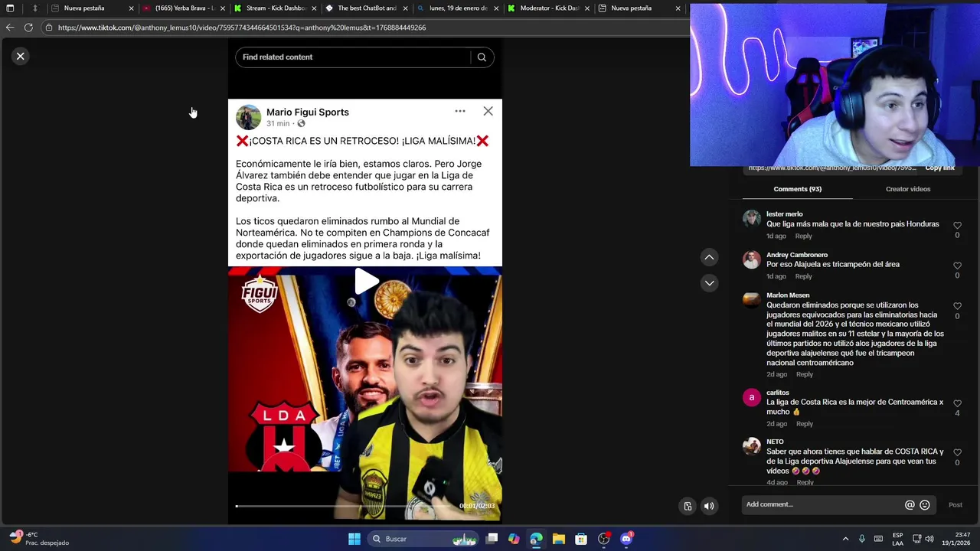Viewport: 980px width, 551px height.
Task: Switch to the Creator videos tab
Action: click(x=908, y=189)
